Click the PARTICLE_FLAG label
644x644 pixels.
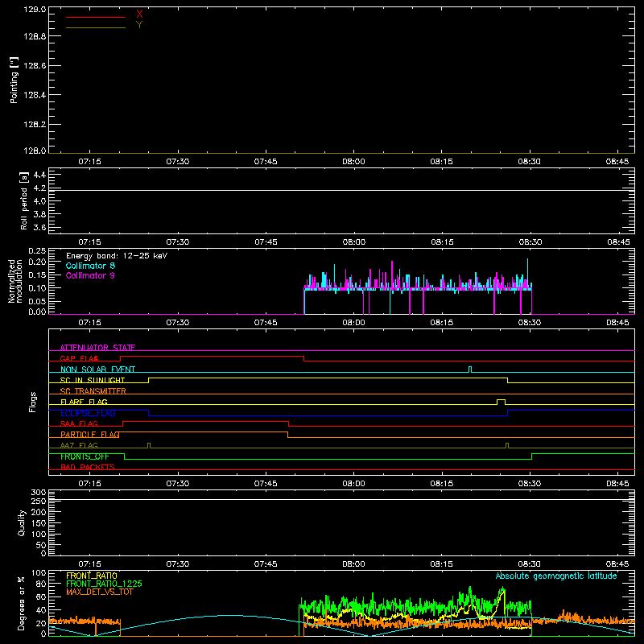pos(90,435)
